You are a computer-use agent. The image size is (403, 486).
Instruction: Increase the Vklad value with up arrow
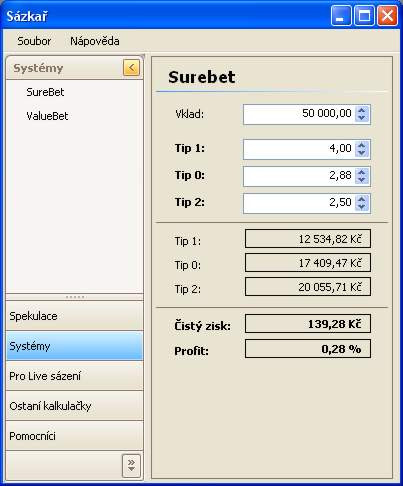point(362,110)
